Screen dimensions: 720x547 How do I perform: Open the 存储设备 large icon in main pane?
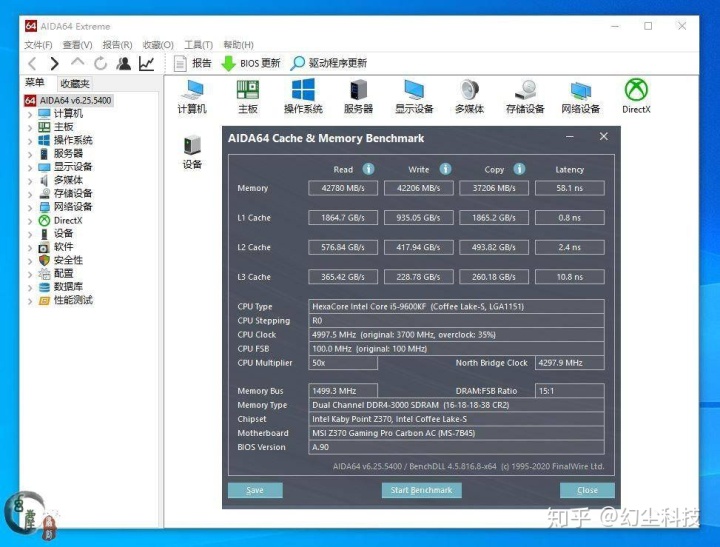(x=525, y=96)
